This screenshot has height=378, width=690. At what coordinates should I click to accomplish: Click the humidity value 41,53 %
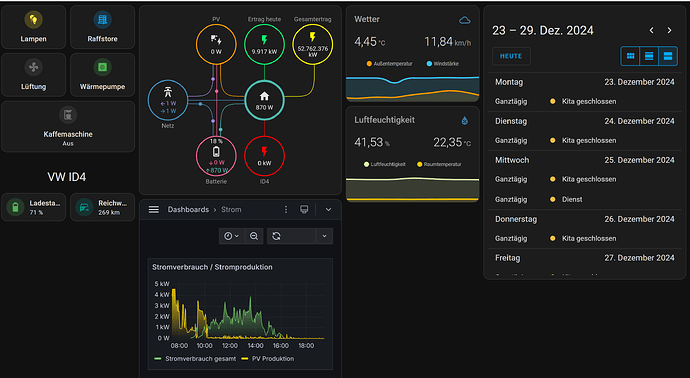[x=372, y=143]
